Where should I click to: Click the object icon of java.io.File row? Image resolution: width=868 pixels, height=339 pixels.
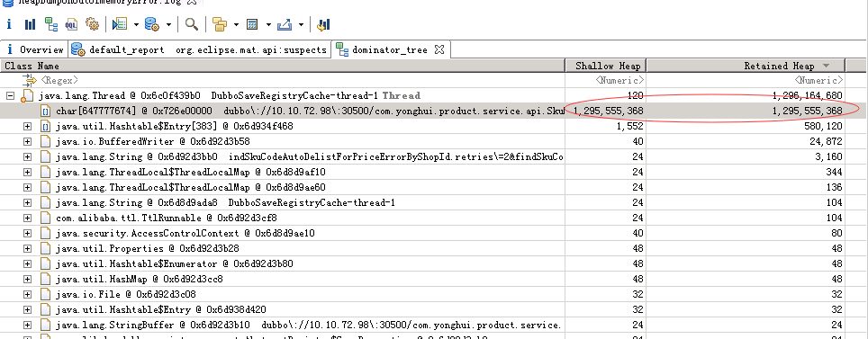pos(45,294)
